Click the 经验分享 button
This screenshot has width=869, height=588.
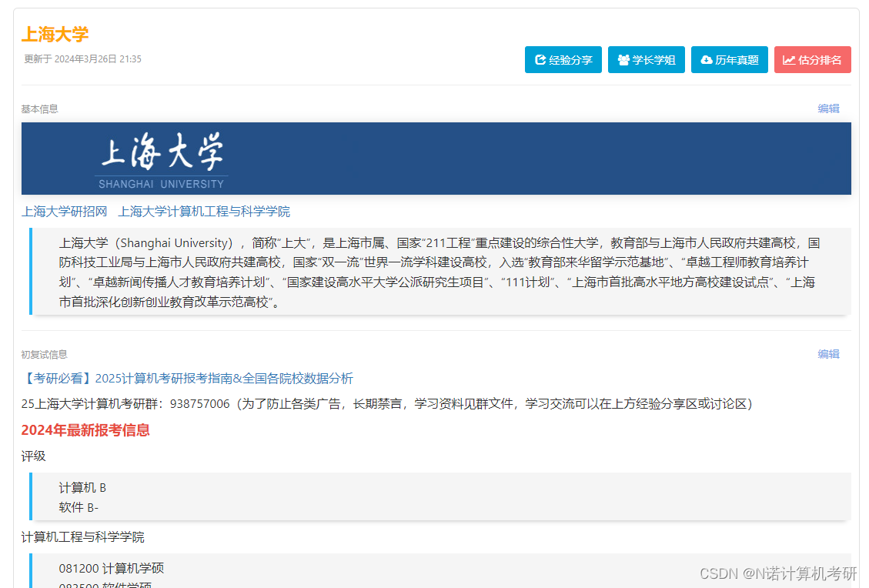tap(563, 60)
